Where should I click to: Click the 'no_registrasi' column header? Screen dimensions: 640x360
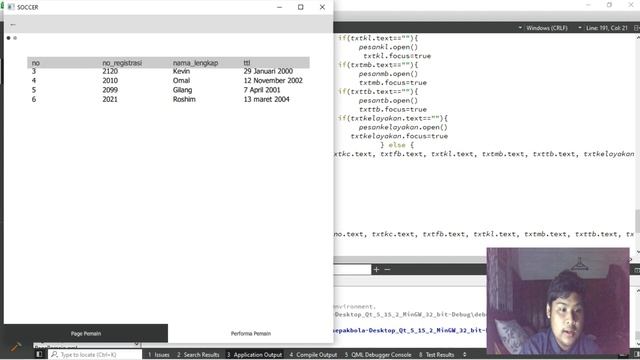coord(122,63)
